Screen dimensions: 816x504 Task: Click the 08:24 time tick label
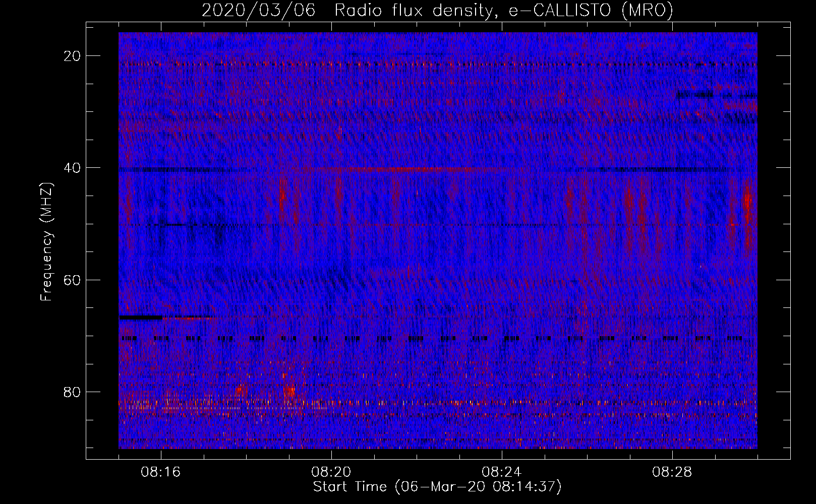tap(502, 472)
